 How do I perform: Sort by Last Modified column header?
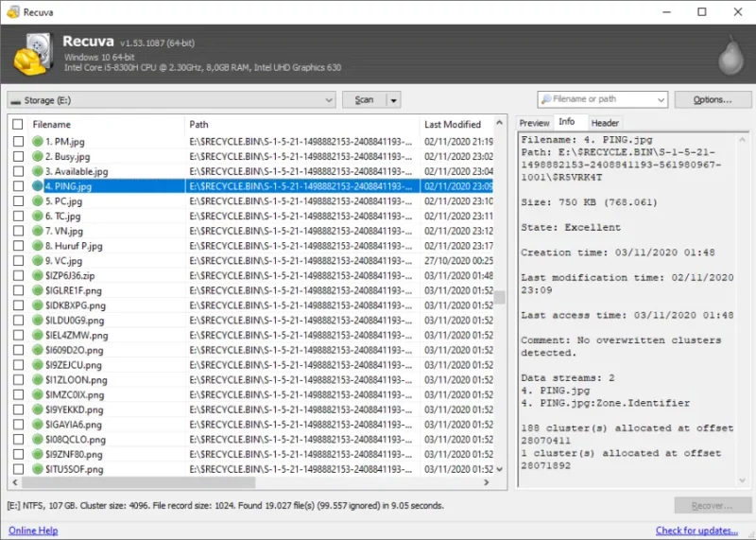point(456,125)
